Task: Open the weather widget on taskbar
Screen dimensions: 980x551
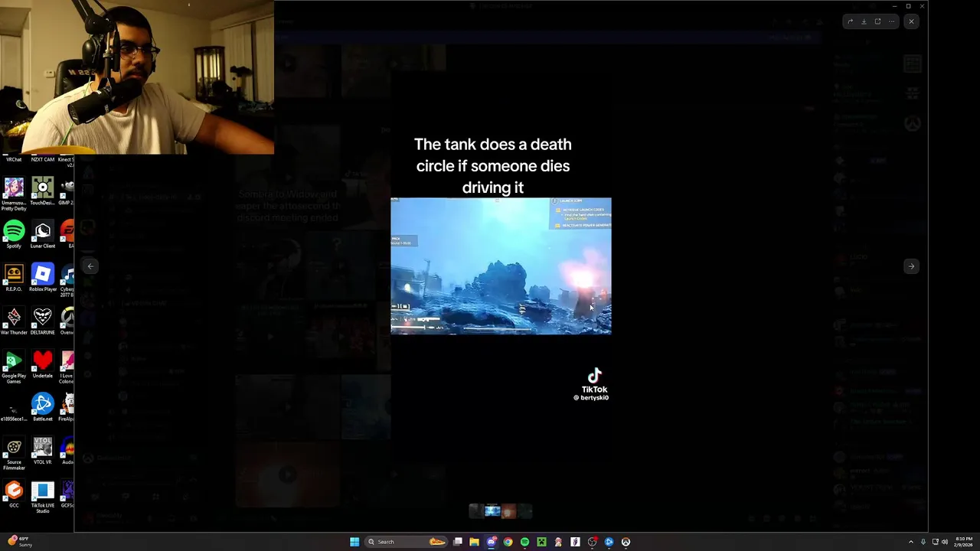Action: tap(20, 542)
